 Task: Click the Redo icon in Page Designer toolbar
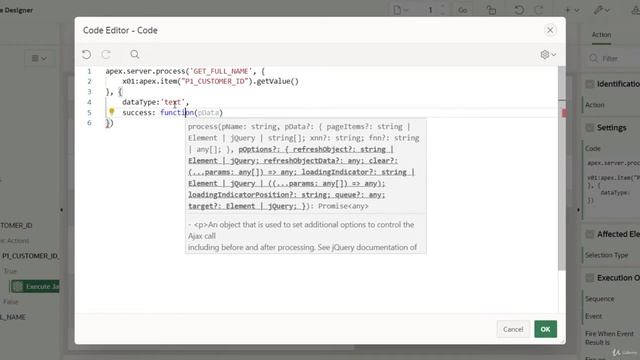click(x=539, y=10)
